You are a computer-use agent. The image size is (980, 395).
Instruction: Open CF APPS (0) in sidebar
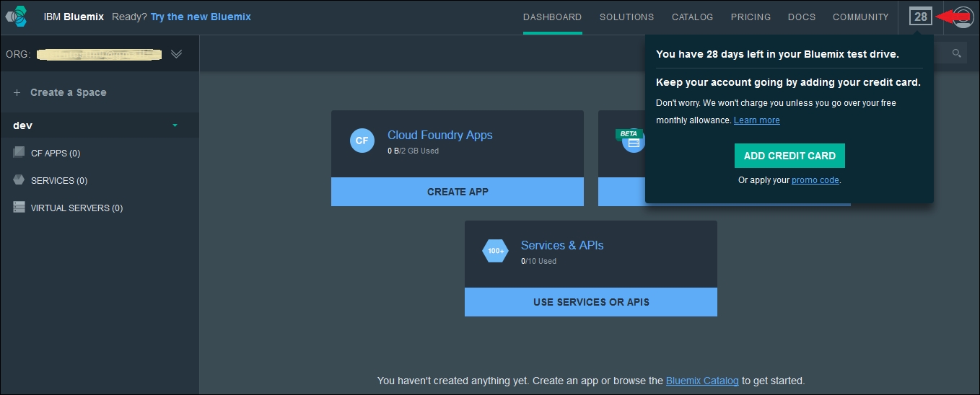pos(56,153)
